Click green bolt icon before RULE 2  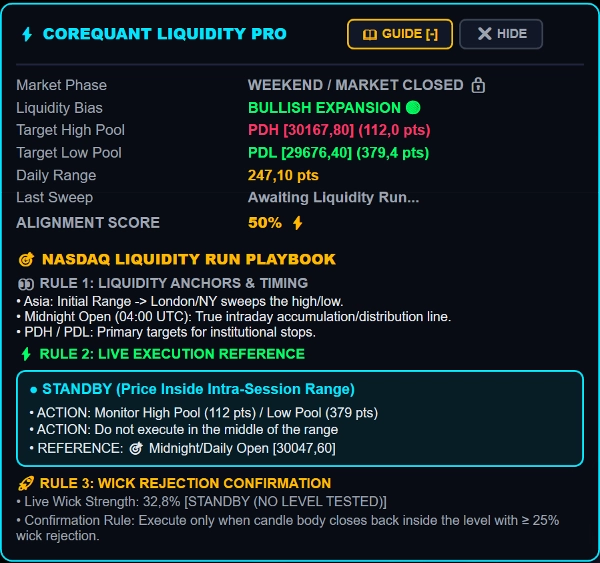[x=26, y=354]
